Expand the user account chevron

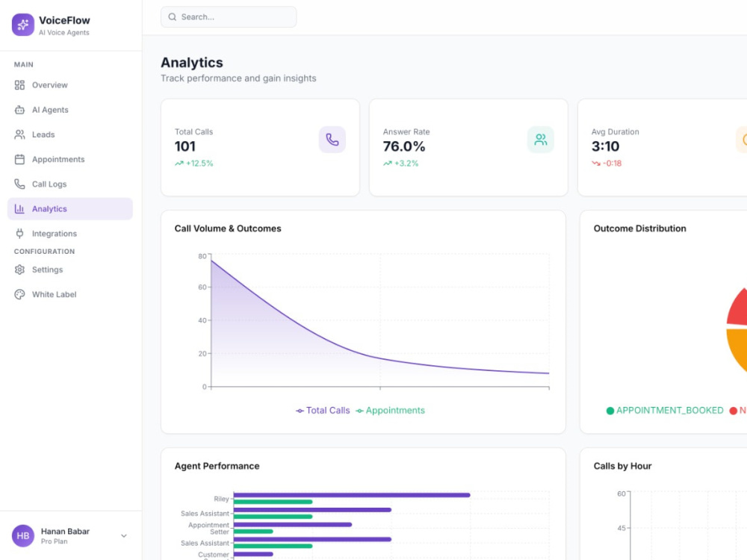[124, 535]
